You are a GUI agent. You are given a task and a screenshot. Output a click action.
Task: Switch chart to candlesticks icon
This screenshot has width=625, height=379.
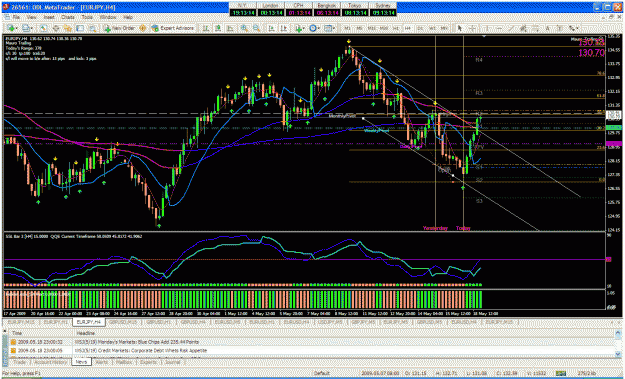click(x=218, y=28)
